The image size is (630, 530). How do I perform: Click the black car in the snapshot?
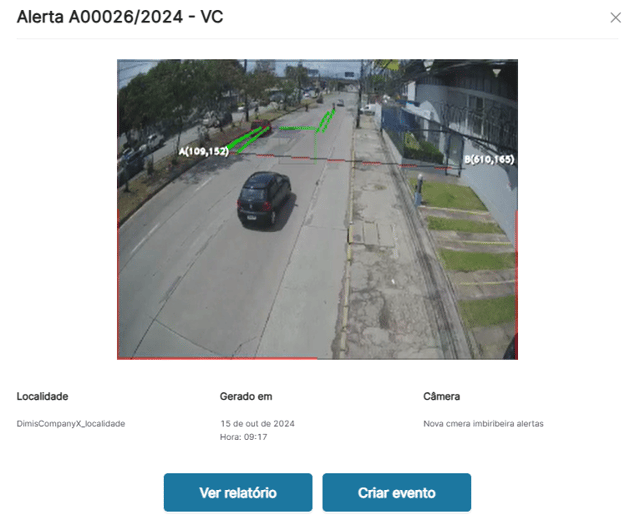[264, 197]
